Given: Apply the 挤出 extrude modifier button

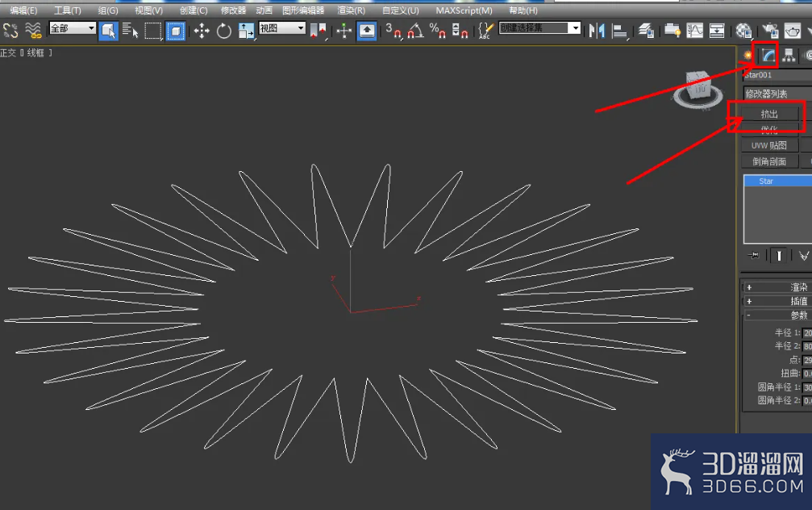Looking at the screenshot, I should point(769,114).
